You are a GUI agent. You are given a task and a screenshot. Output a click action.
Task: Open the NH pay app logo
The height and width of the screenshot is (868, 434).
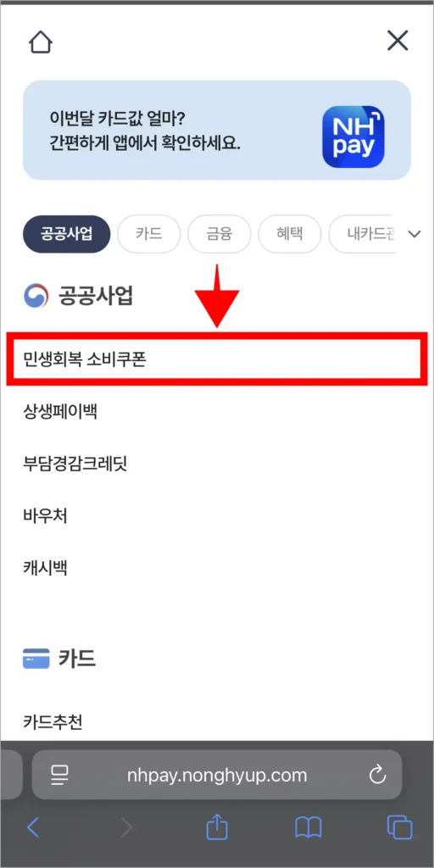(353, 136)
